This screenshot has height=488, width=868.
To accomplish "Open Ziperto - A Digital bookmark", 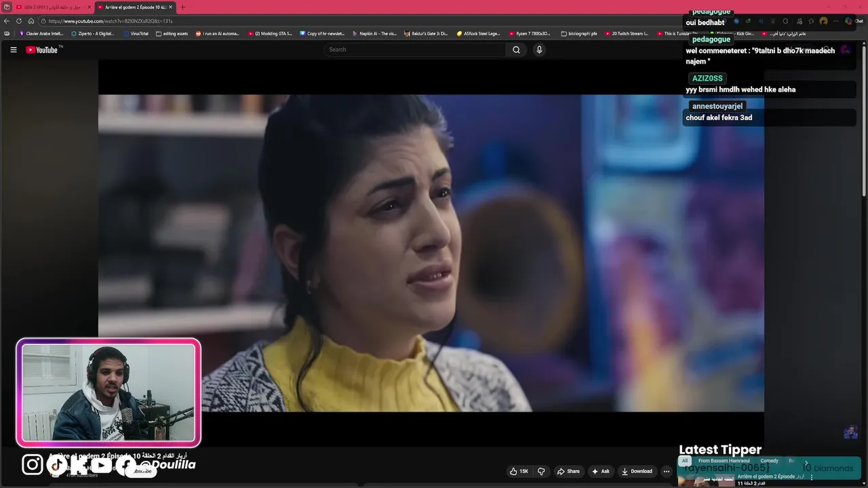I will [x=93, y=33].
